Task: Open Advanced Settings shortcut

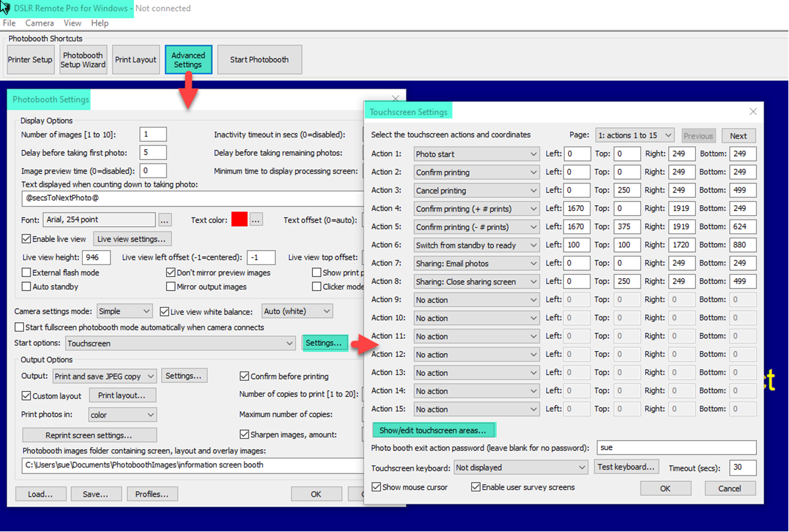Action: point(188,60)
